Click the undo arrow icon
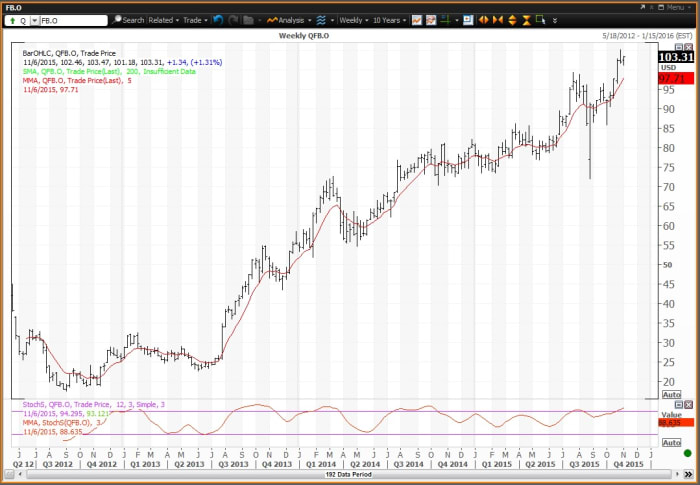700x485 pixels. click(218, 20)
